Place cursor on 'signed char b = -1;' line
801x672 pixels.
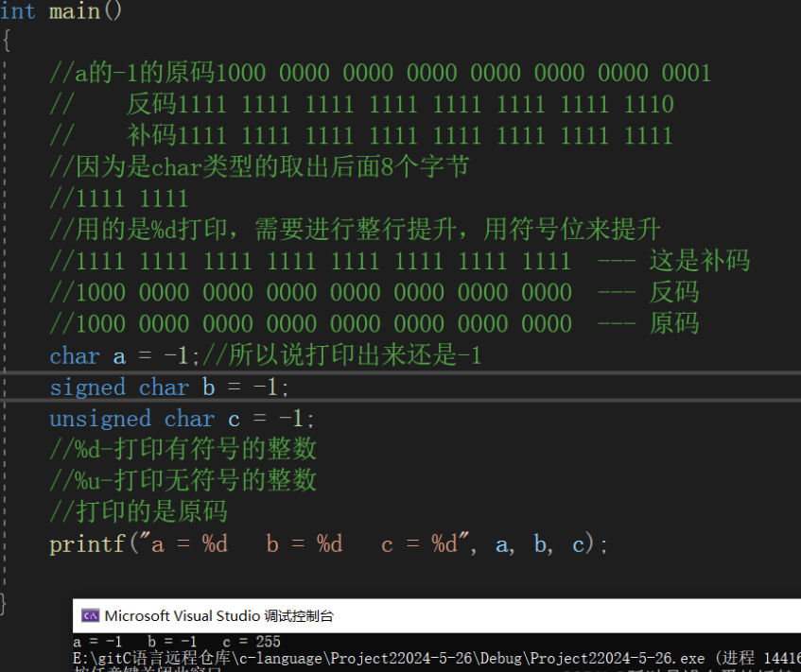(x=169, y=388)
